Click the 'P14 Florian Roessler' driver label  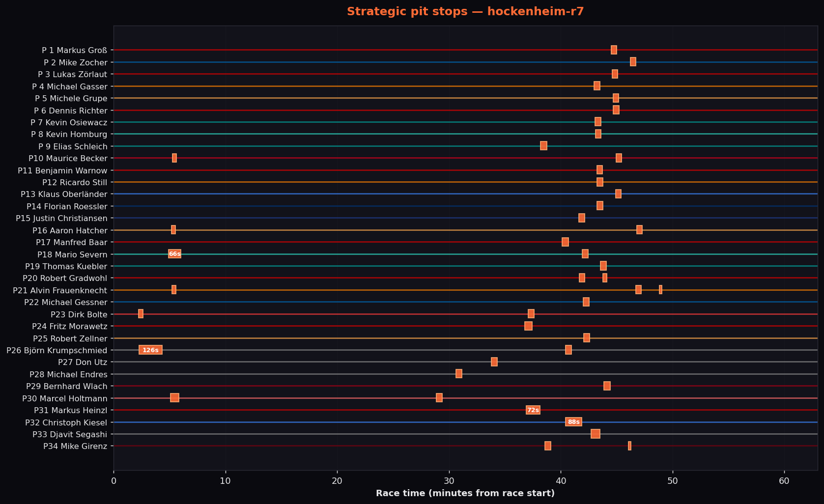point(67,206)
